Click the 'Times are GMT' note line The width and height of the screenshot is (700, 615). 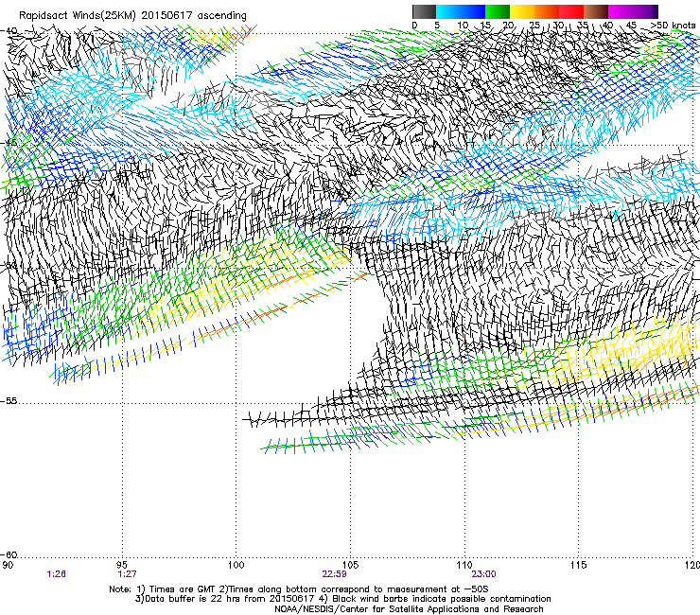pos(299,589)
